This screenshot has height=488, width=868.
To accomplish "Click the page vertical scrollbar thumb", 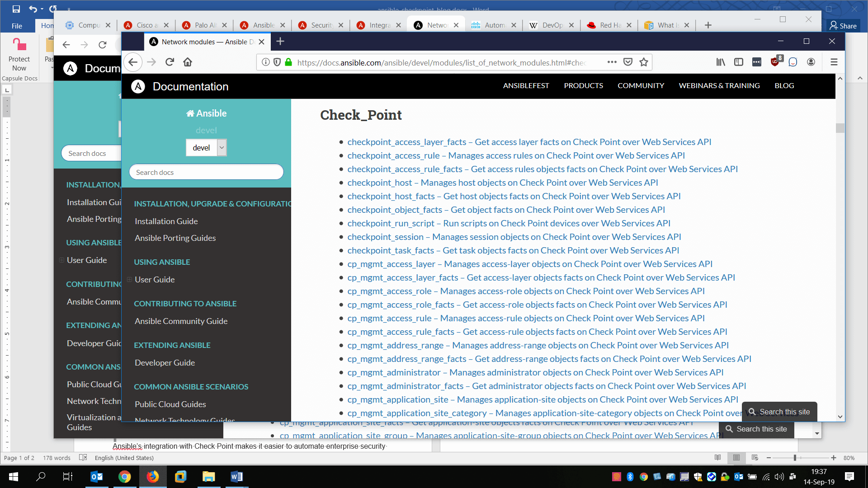I will [840, 128].
